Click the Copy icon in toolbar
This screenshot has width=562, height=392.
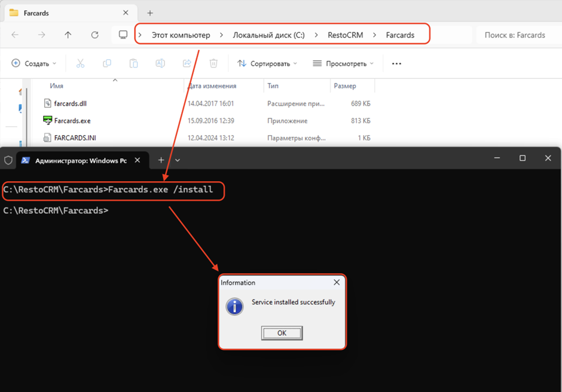tap(107, 63)
